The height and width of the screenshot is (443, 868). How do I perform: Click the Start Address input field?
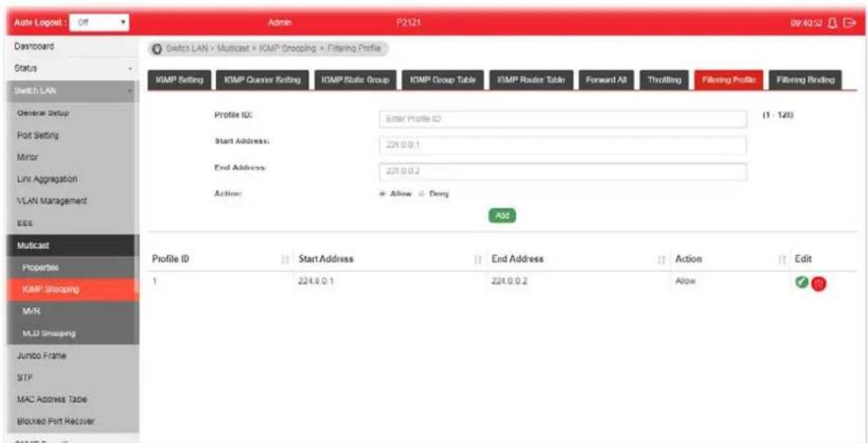(x=563, y=146)
